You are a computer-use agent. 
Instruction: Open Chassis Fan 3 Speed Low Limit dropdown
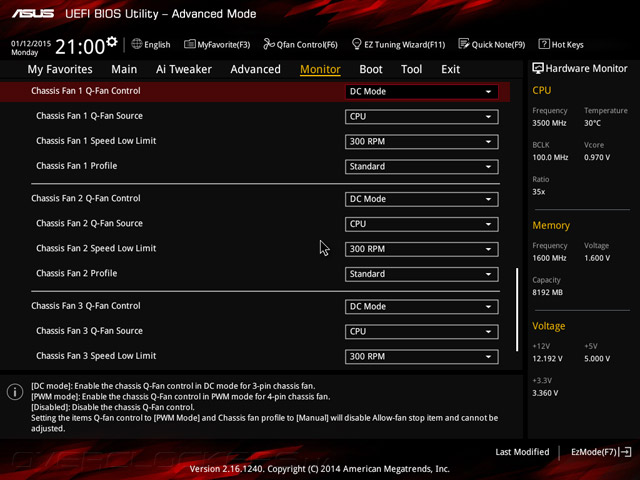[x=422, y=356]
